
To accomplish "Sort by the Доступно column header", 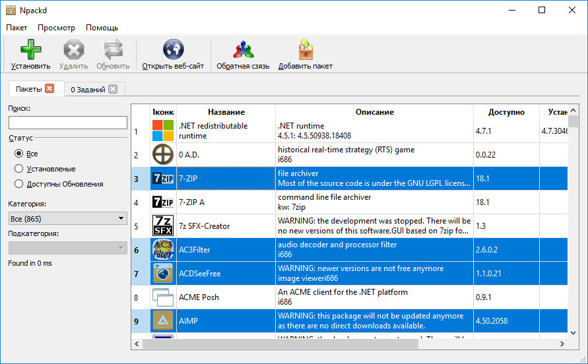I will [x=506, y=111].
